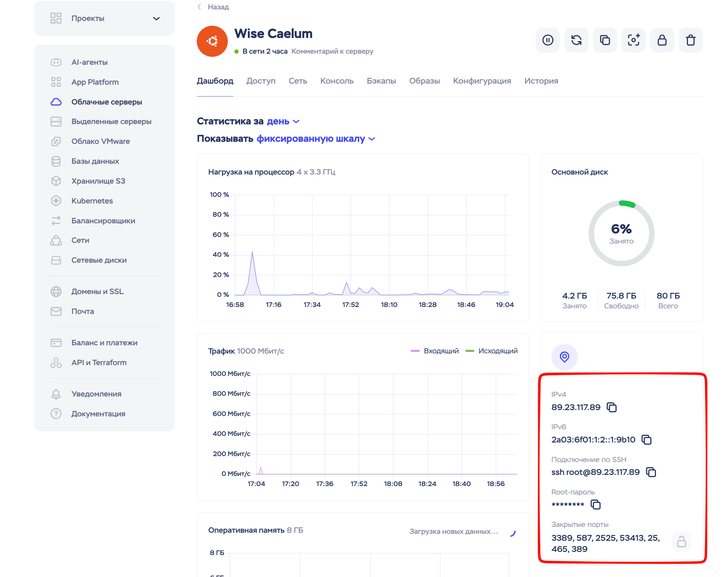Click the create snapshot icon

pos(633,40)
